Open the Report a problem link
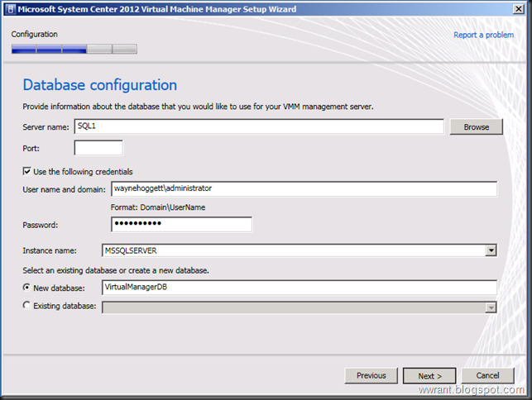This screenshot has width=532, height=400. click(x=483, y=35)
